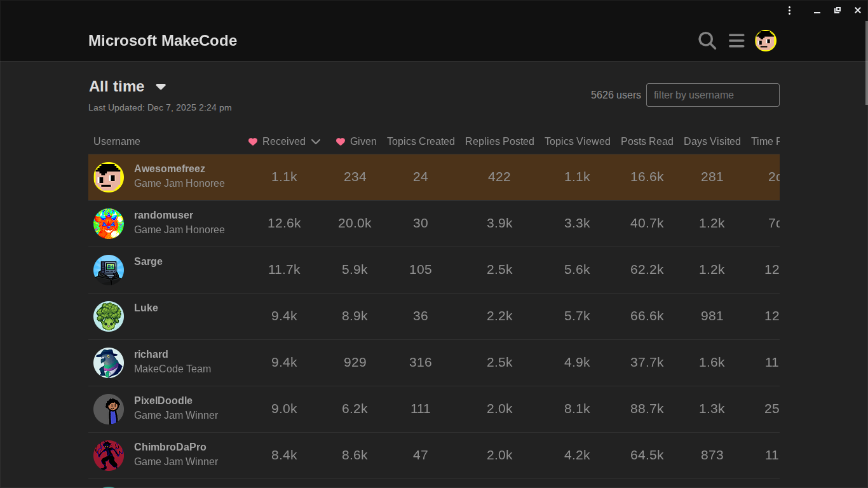Screen dimensions: 868x488
Task: Open the current user avatar menu in header
Action: pos(766,41)
